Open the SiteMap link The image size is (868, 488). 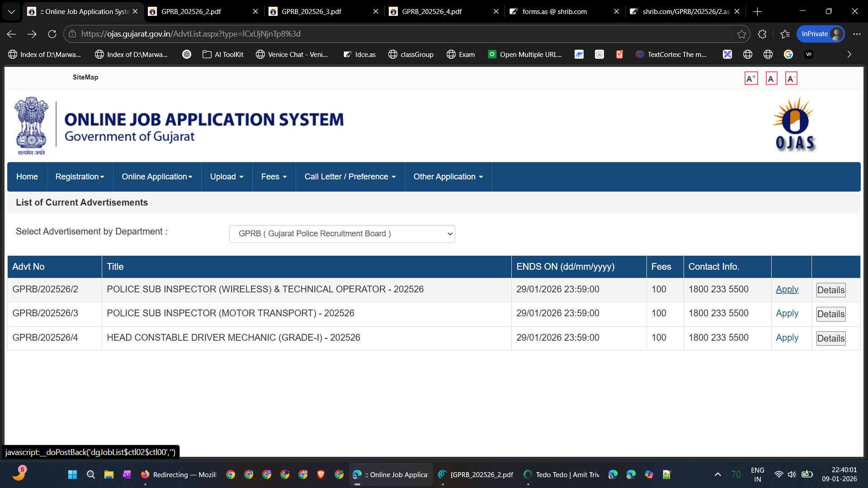tap(85, 77)
